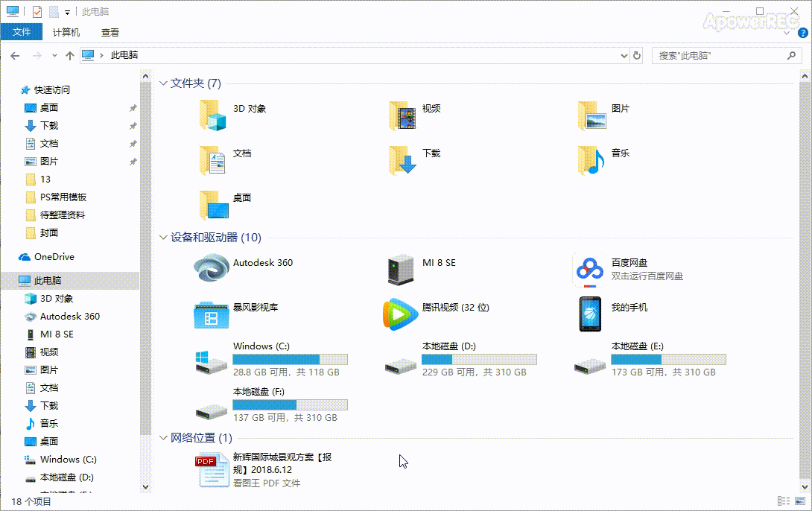The image size is (812, 511).
Task: Switch to details view in status bar
Action: point(784,501)
